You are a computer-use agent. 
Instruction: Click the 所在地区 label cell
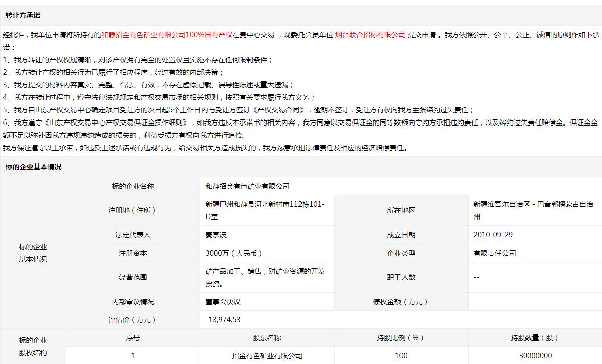[x=401, y=210]
